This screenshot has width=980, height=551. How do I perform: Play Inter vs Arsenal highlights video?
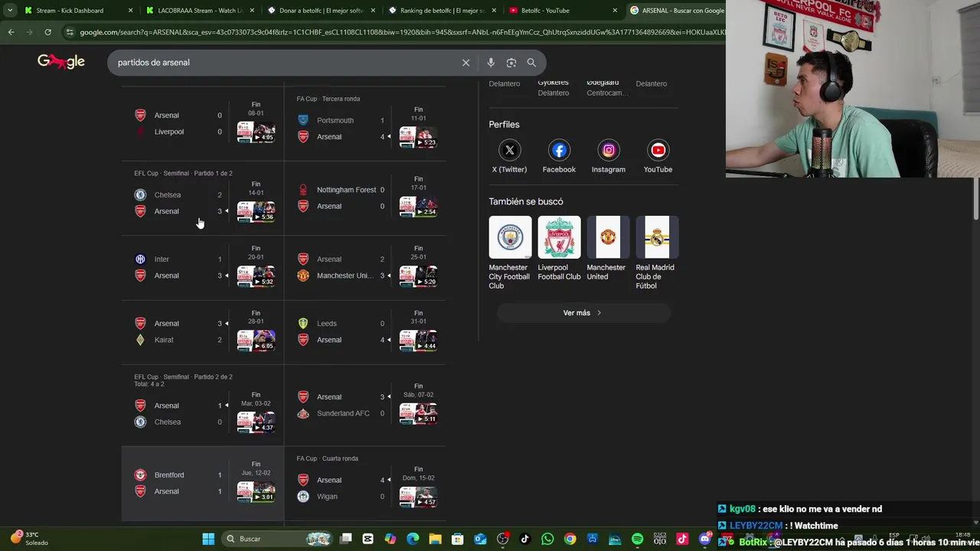tap(256, 276)
